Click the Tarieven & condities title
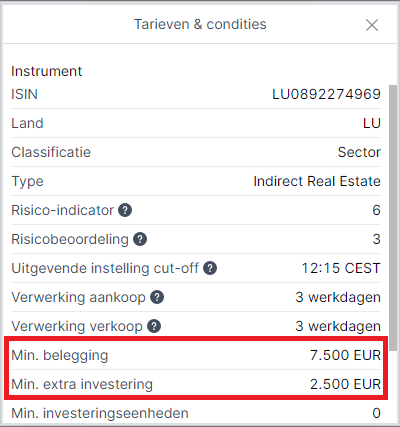The height and width of the screenshot is (427, 400). [200, 24]
